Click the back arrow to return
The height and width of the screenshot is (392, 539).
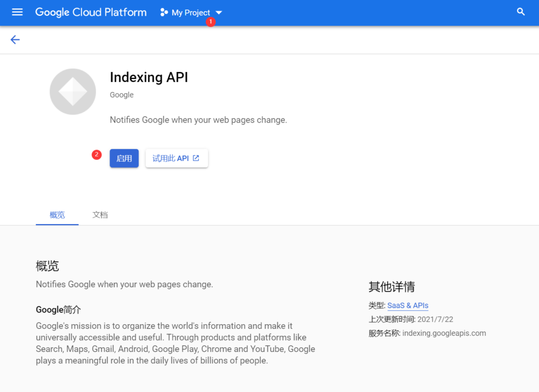pos(15,39)
